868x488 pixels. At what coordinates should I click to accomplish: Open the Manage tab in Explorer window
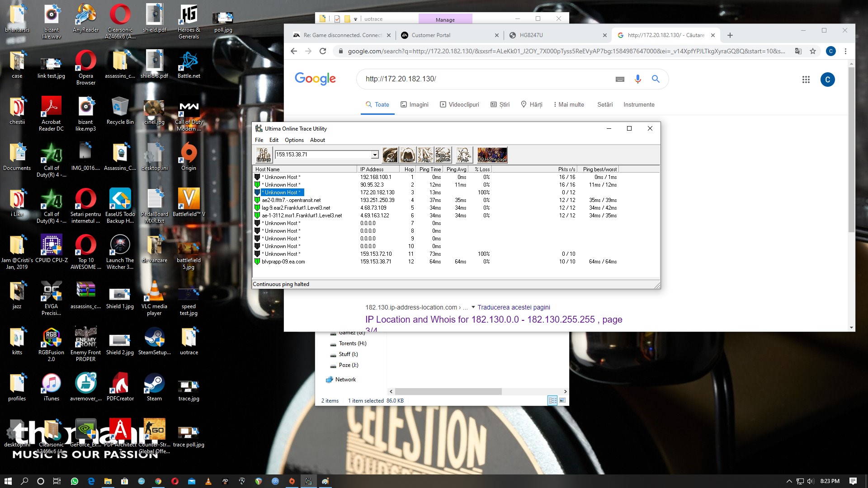click(445, 19)
